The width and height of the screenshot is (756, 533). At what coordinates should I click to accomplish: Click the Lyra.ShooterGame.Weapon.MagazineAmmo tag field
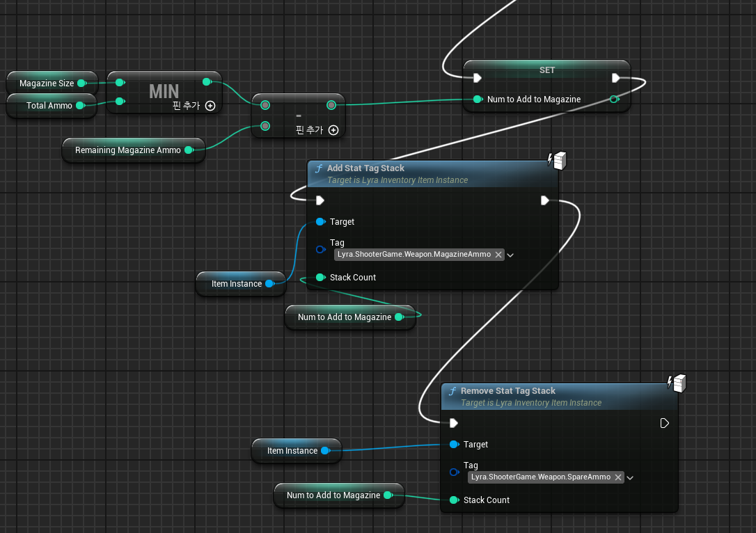(419, 255)
